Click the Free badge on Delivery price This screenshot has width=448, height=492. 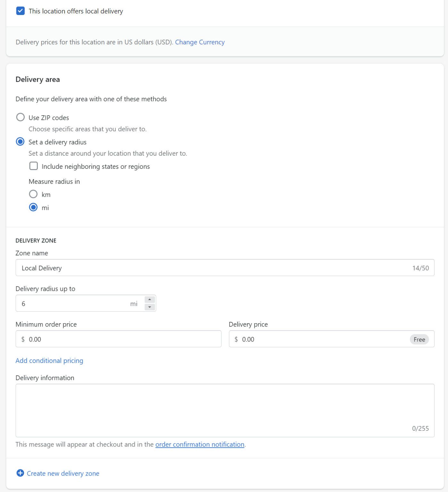[419, 339]
